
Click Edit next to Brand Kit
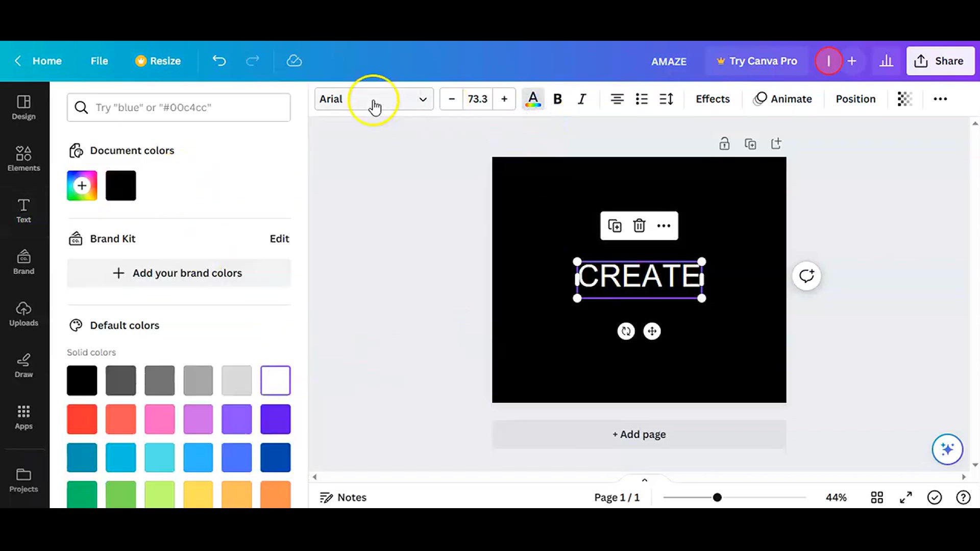point(279,239)
